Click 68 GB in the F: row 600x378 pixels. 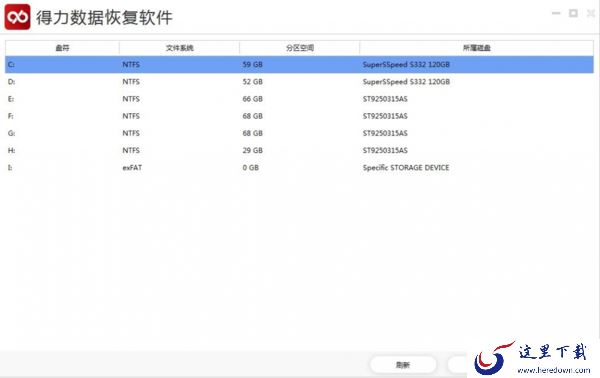[x=253, y=116]
